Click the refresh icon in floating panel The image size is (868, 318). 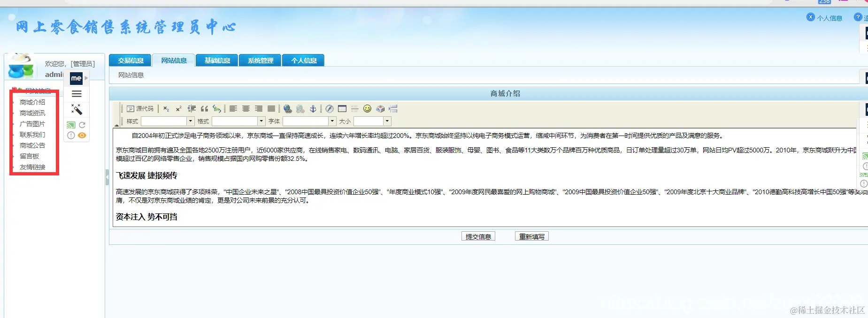click(x=82, y=125)
